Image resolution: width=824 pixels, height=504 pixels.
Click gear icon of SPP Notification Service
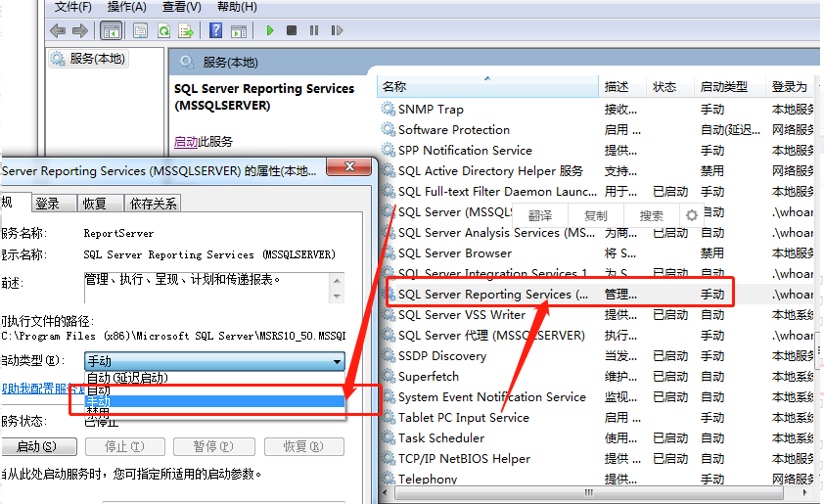click(x=389, y=150)
